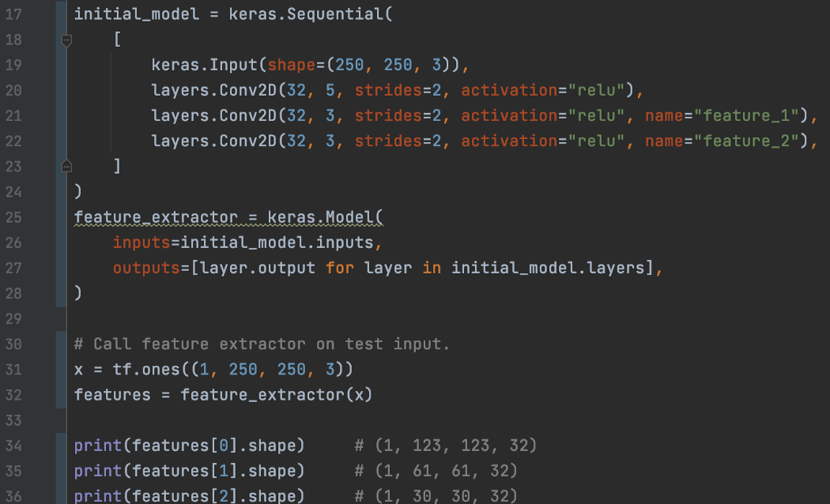Click the print statement for features[0]
Viewport: 830px width, 504px height.
pos(189,446)
